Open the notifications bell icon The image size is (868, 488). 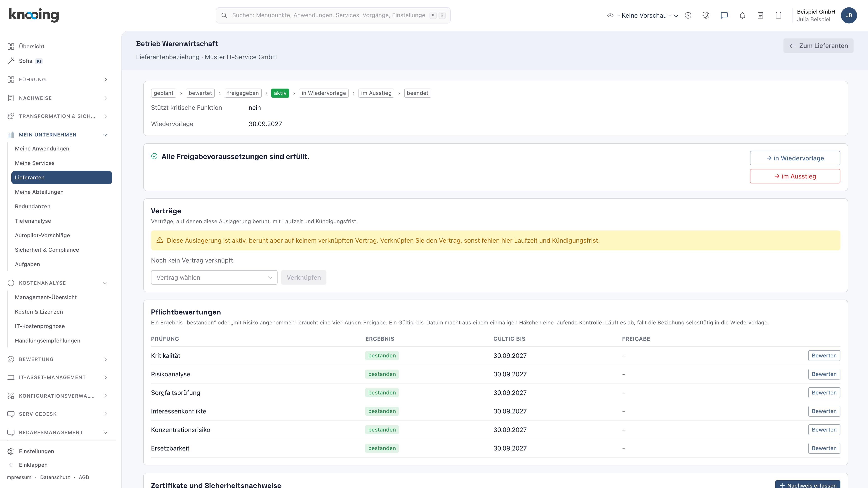(742, 16)
